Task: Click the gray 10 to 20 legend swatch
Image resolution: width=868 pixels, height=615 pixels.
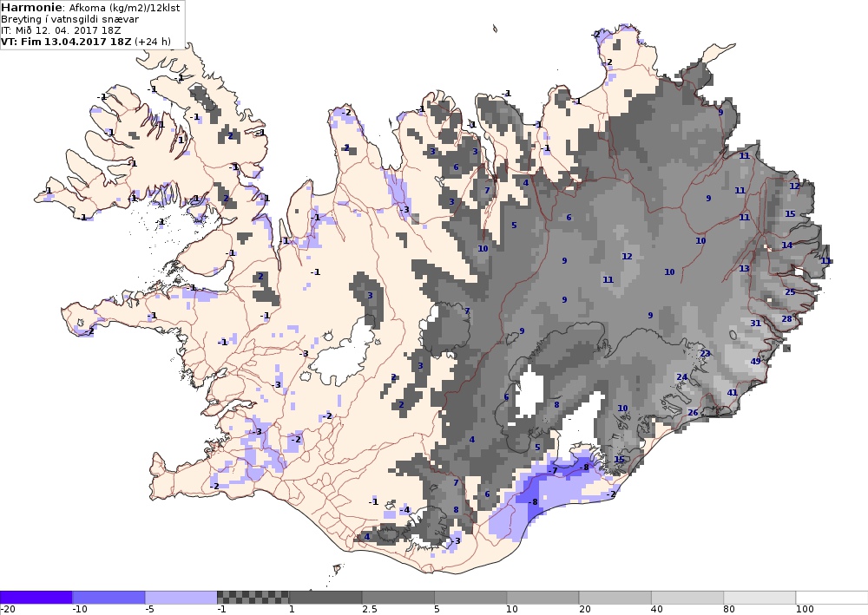Action: pyautogui.click(x=542, y=598)
